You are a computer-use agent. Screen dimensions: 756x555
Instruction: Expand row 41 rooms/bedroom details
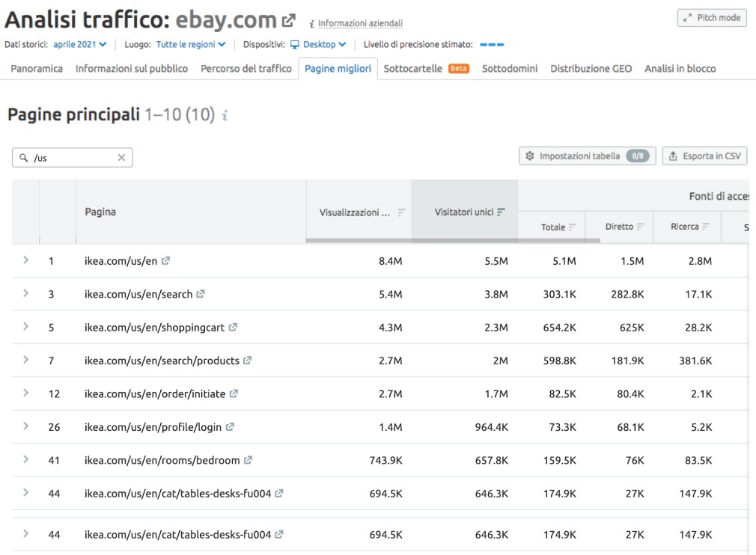pos(26,459)
